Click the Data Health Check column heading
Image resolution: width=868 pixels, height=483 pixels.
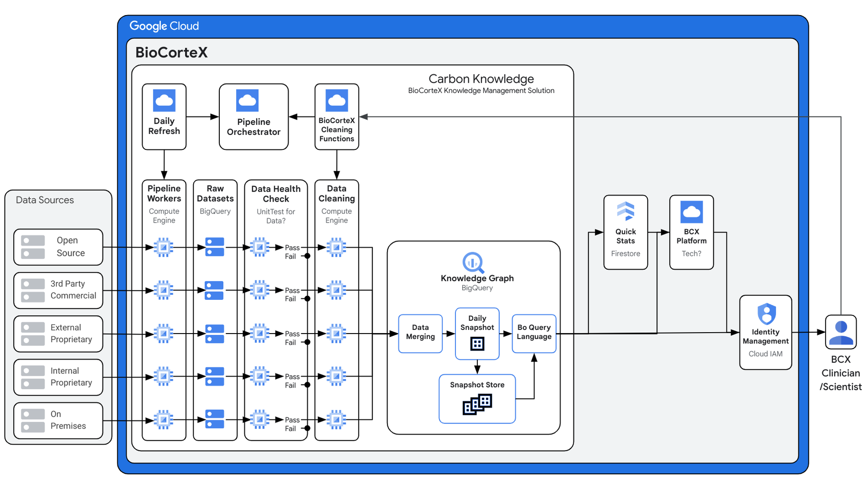click(x=276, y=194)
